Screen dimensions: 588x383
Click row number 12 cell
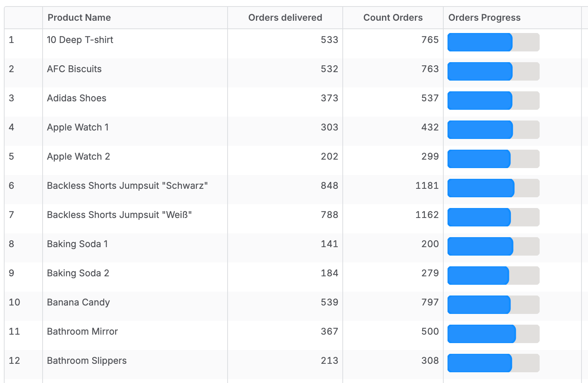click(23, 364)
